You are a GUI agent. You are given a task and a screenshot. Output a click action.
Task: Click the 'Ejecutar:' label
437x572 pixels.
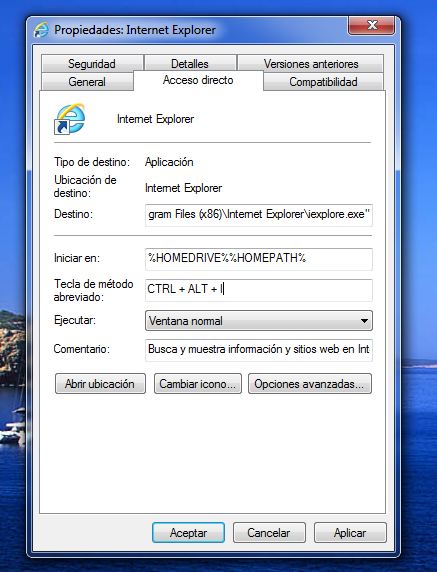coord(75,320)
